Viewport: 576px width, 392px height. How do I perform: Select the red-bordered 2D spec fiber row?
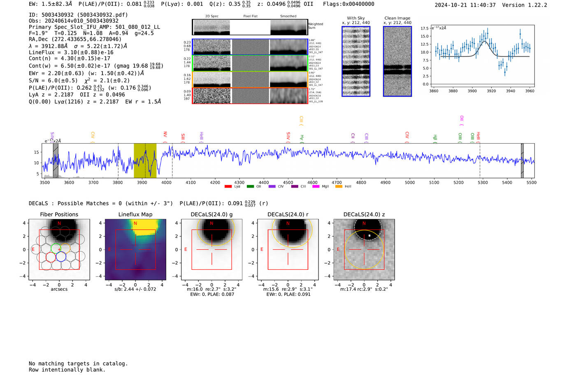[x=250, y=95]
